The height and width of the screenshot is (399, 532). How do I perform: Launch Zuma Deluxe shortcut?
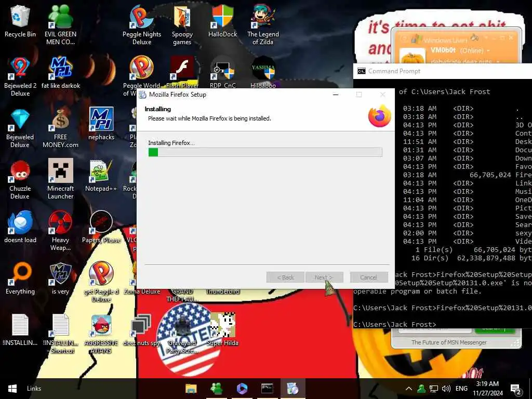pos(142,291)
